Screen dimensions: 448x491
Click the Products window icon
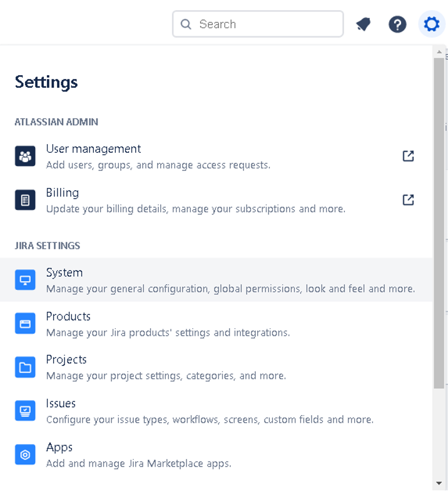(25, 323)
